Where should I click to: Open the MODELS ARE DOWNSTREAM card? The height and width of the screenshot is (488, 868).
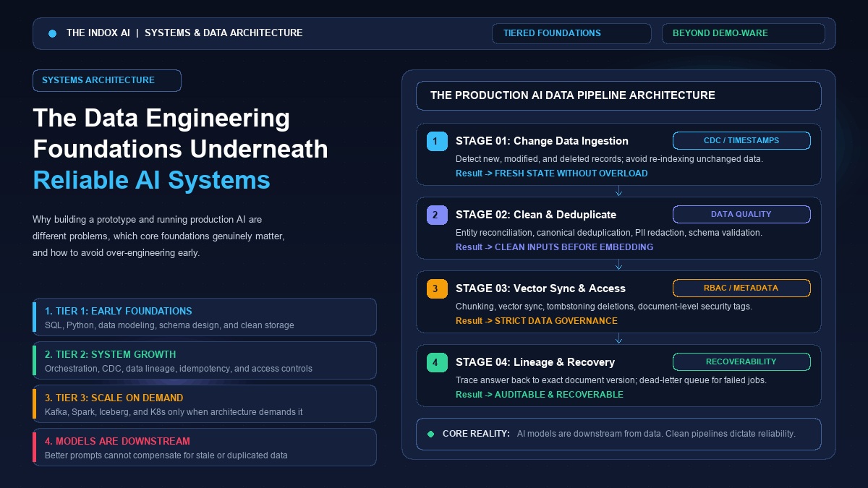tap(205, 448)
